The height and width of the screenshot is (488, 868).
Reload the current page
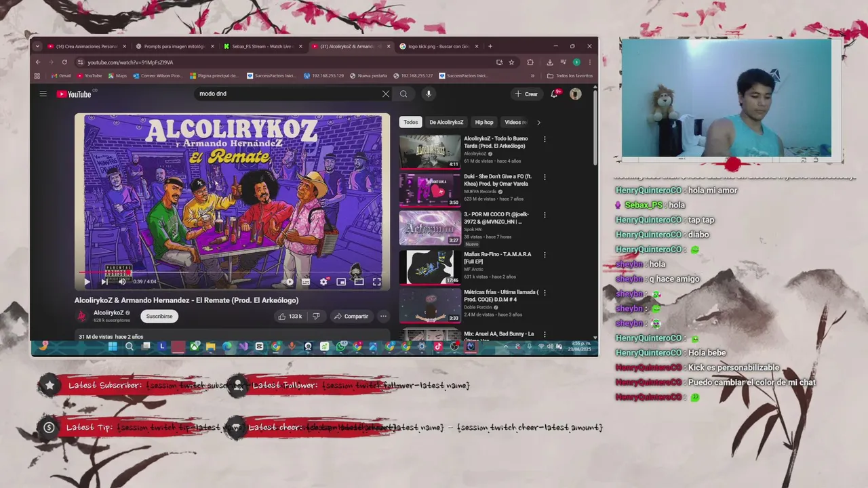[x=64, y=62]
